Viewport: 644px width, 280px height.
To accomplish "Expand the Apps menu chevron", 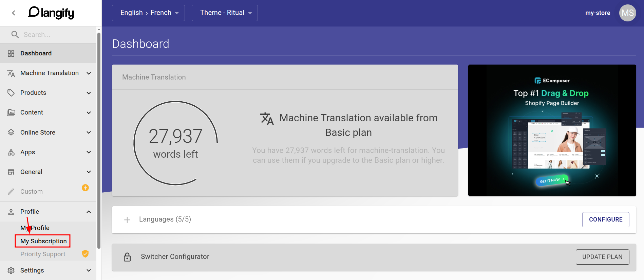I will point(89,152).
